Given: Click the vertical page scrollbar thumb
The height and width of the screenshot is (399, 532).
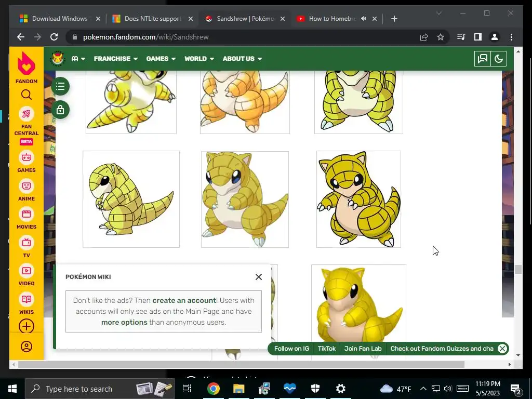Looking at the screenshot, I should point(518,270).
